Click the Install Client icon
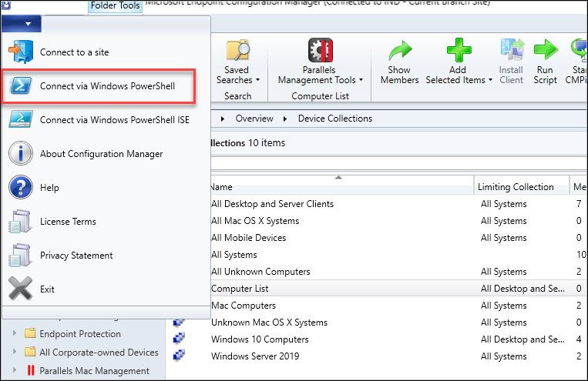 click(512, 49)
